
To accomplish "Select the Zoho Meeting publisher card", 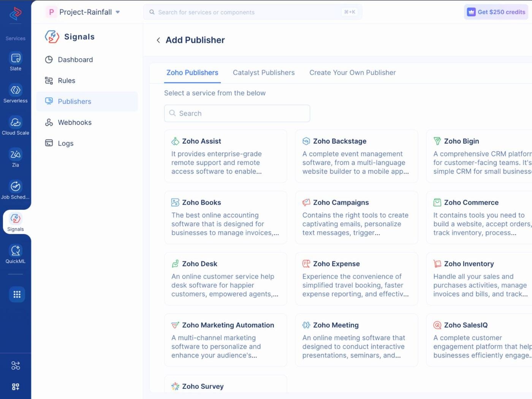I will coord(356,340).
